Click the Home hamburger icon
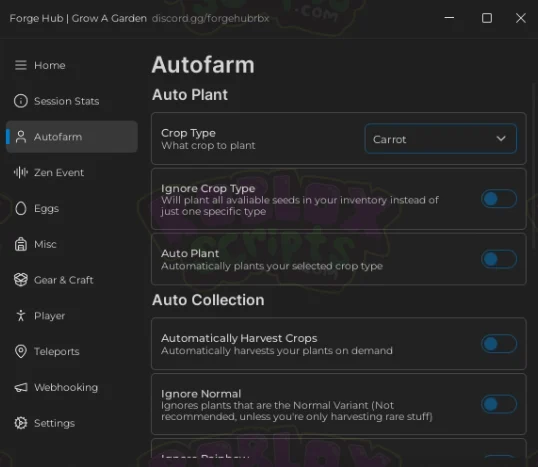Image resolution: width=538 pixels, height=467 pixels. (21, 65)
